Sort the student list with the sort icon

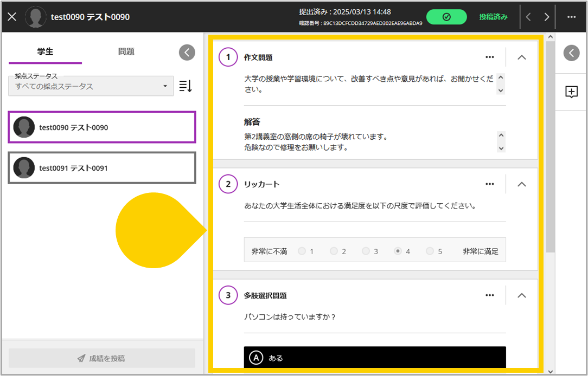(186, 86)
